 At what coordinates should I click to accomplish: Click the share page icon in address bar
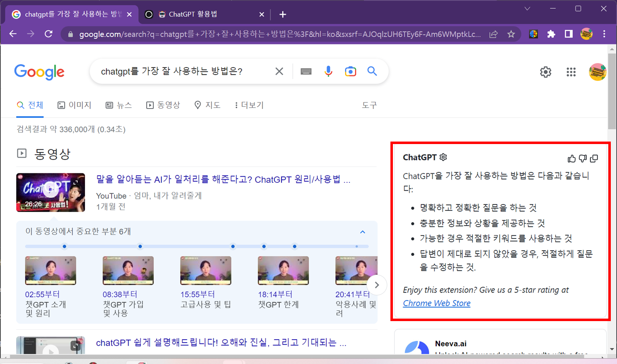tap(494, 34)
